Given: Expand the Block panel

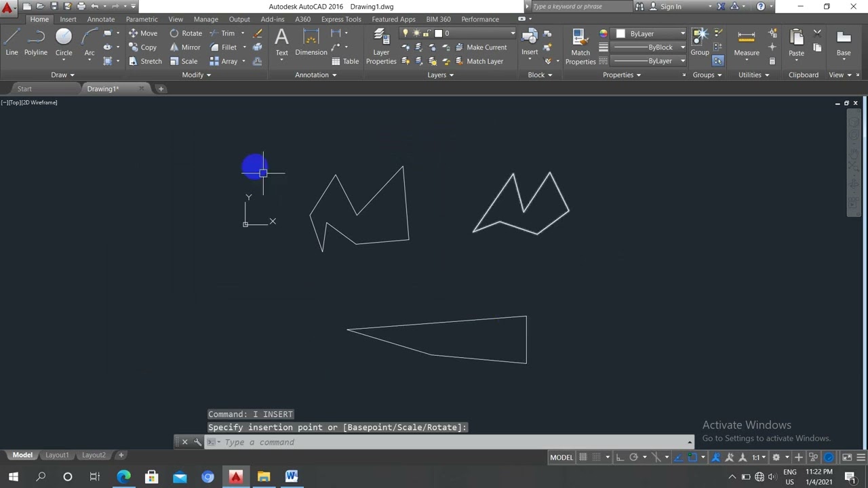Looking at the screenshot, I should click(540, 75).
